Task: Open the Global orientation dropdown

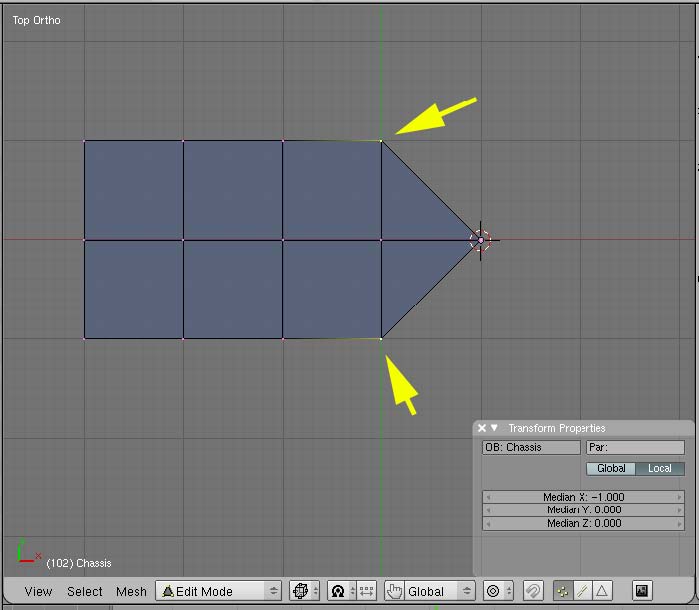Action: [x=440, y=591]
